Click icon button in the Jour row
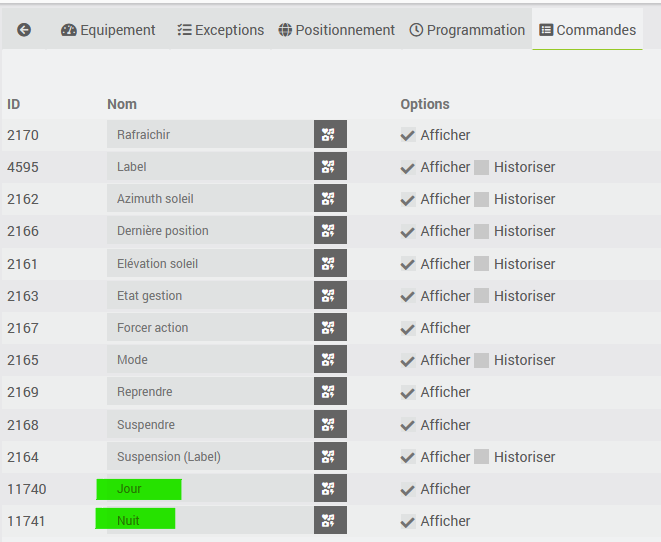Screen dimensions: 661x542 click(x=330, y=489)
